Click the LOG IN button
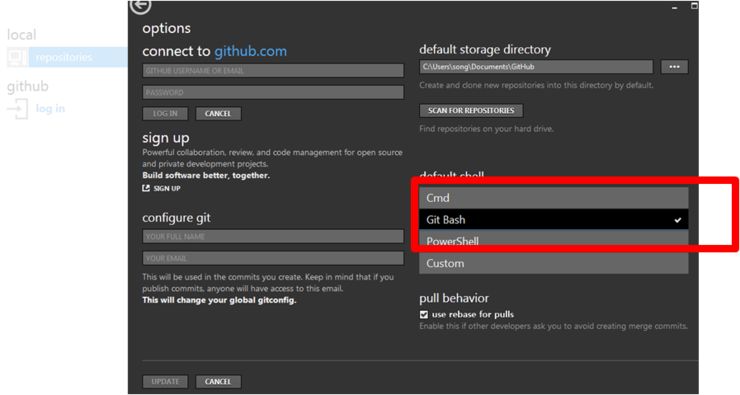Screen dimensions: 740x395 (x=165, y=114)
